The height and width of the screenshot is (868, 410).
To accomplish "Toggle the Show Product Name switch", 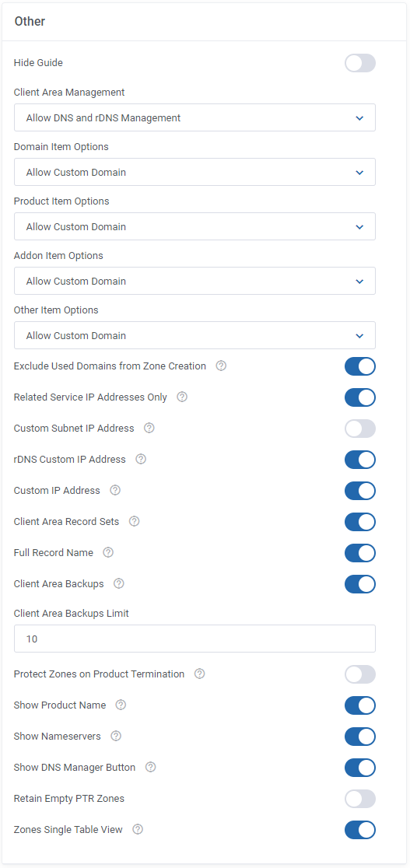I will [x=360, y=705].
